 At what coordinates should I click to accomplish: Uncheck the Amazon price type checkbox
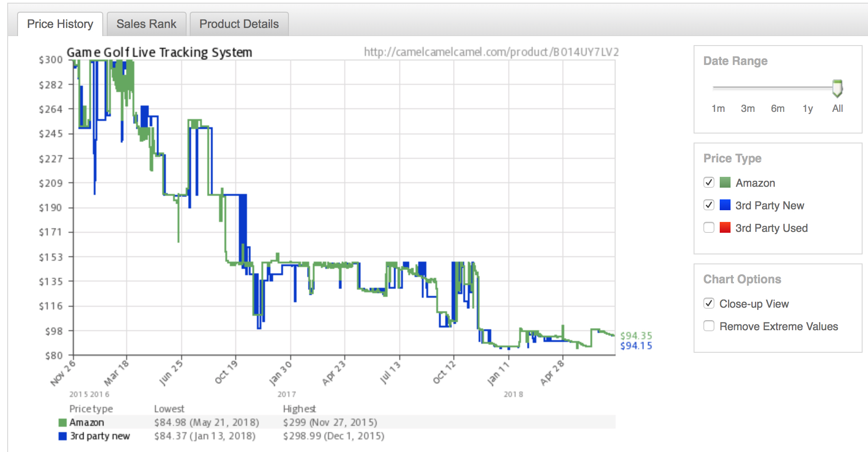[x=709, y=182]
